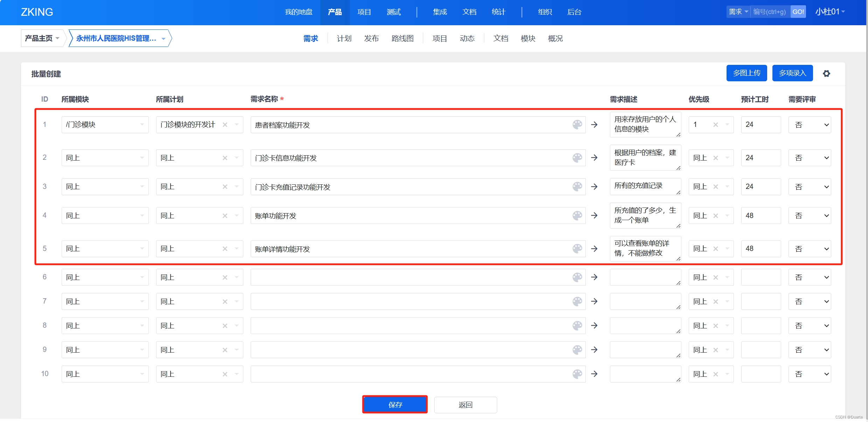Clear the plan field in row 3
Screen dimensions: 868x422
225,186
